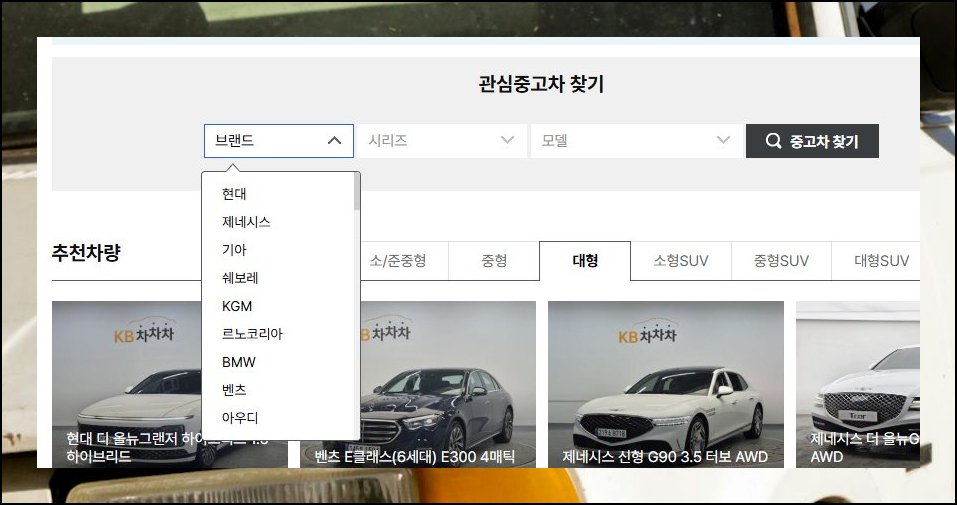The image size is (957, 505).
Task: Select KGM from the brand list
Action: tap(237, 307)
